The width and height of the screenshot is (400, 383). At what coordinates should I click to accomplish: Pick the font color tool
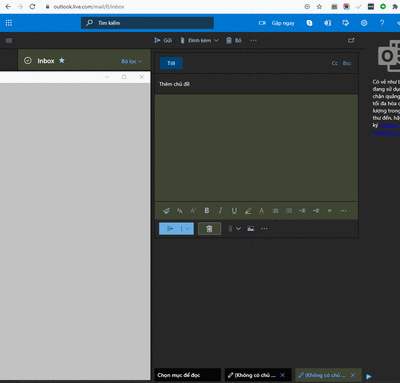[262, 211]
